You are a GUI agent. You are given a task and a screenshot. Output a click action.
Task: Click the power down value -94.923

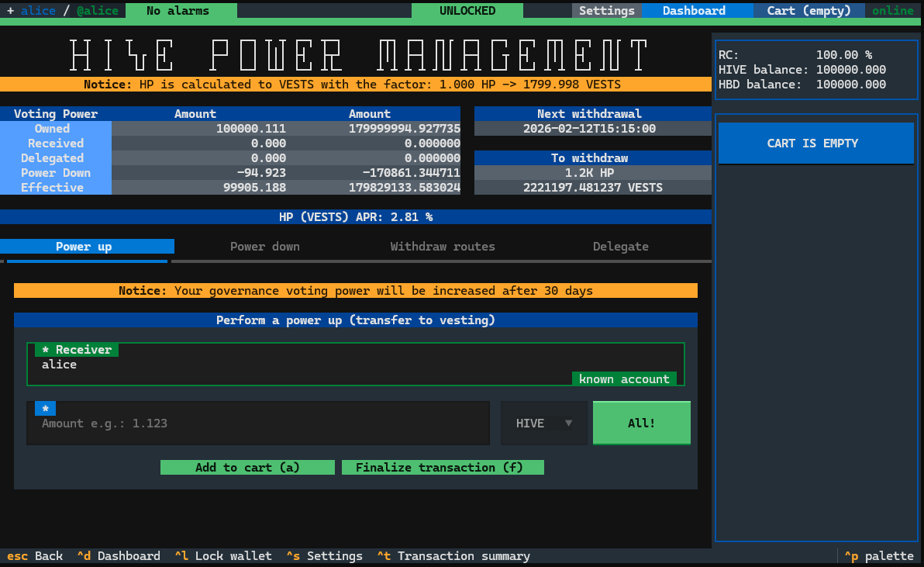pyautogui.click(x=261, y=173)
